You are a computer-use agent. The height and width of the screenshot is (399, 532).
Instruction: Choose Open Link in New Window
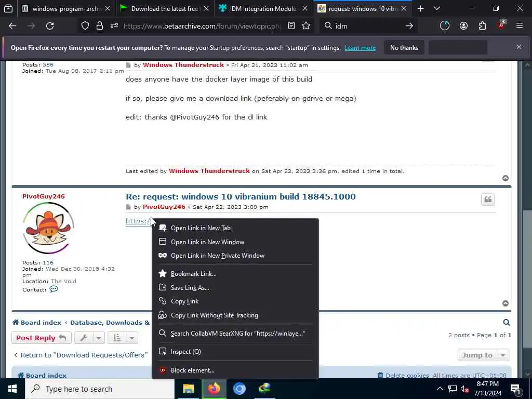pos(235,242)
